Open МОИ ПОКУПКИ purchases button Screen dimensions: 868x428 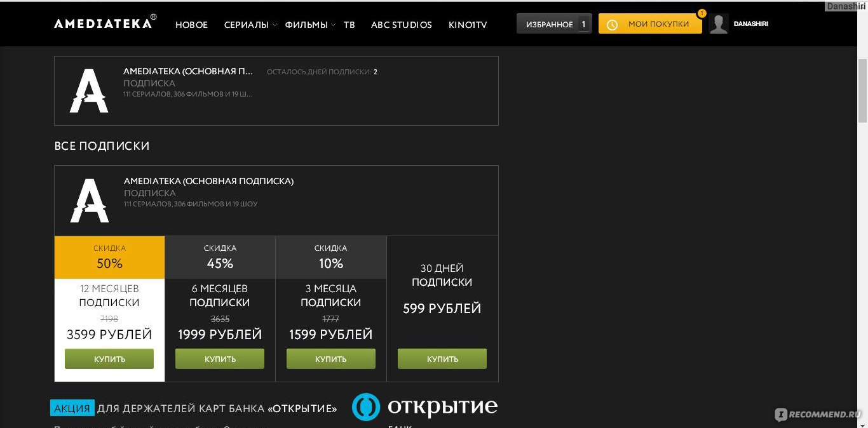(650, 24)
